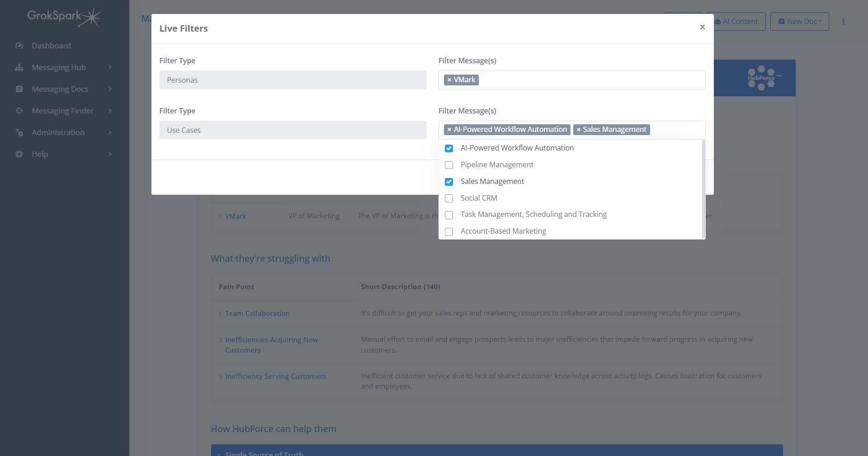Remove the Sales Management tag
Screen dimensions: 868x456
(578, 130)
